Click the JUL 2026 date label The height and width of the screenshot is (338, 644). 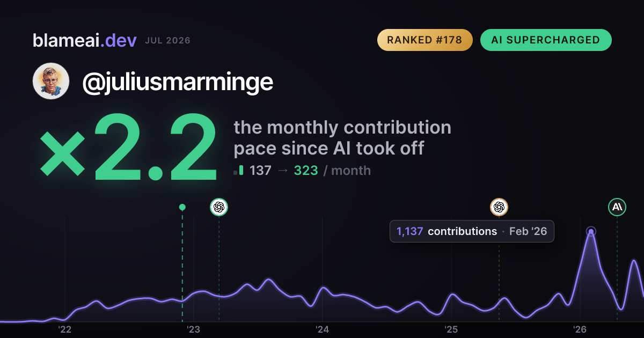(167, 41)
